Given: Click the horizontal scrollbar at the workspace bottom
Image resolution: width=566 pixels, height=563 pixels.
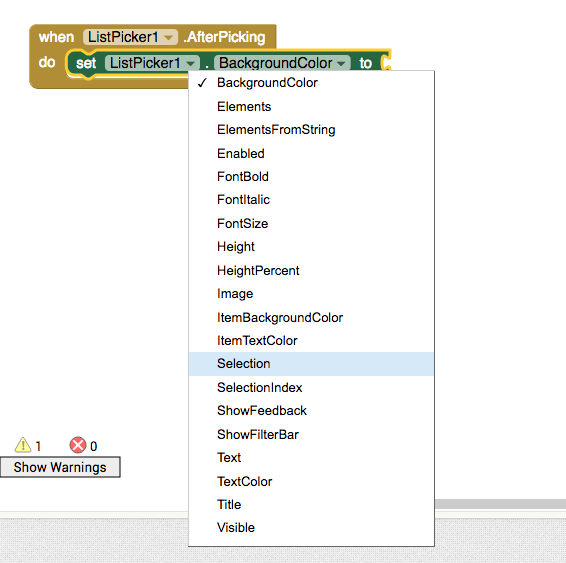Looking at the screenshot, I should 500,504.
